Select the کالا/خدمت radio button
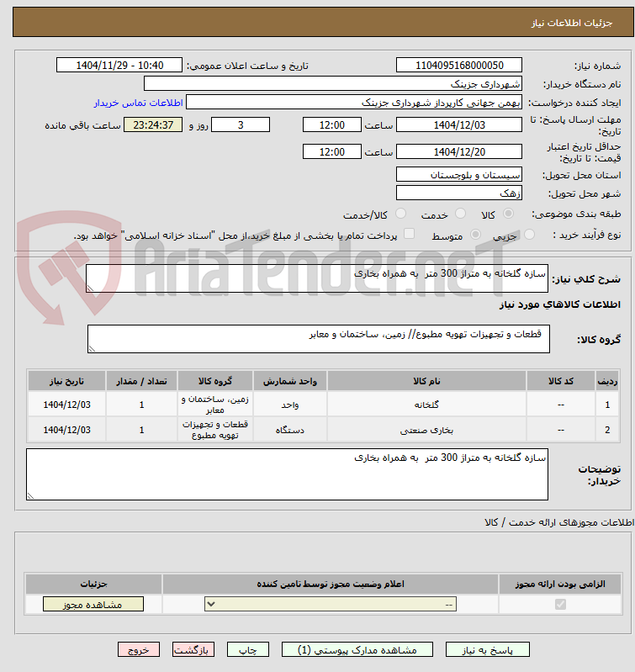 tap(400, 214)
